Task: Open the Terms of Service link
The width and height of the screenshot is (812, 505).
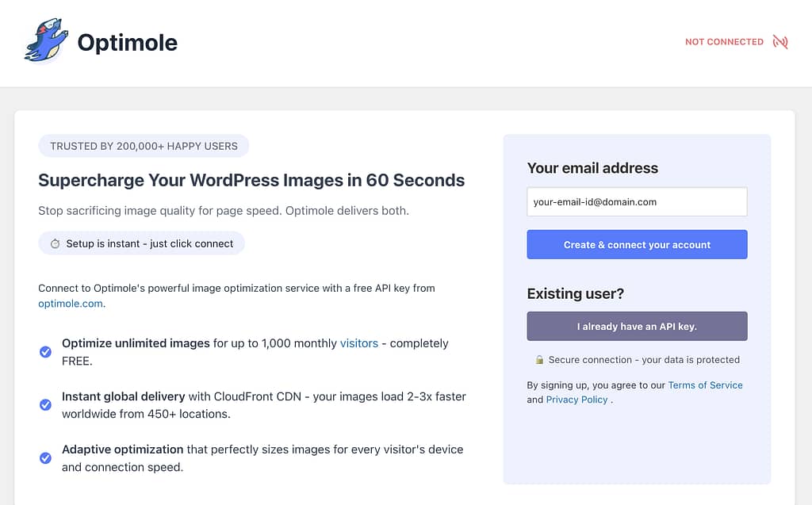Action: click(705, 384)
